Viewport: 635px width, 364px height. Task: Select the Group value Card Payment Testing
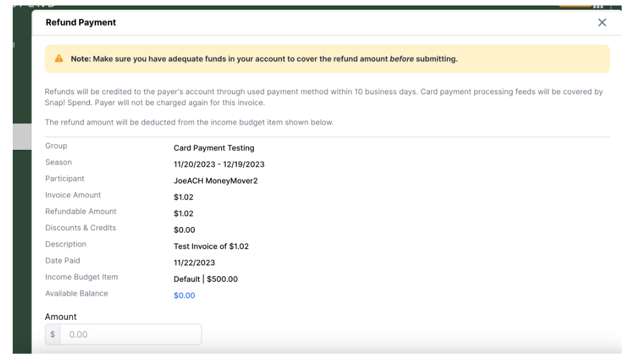click(x=214, y=147)
